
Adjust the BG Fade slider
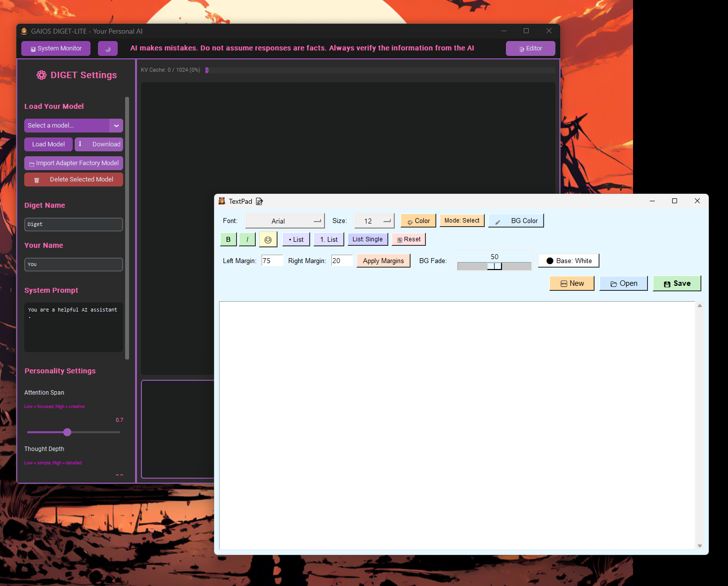point(495,266)
